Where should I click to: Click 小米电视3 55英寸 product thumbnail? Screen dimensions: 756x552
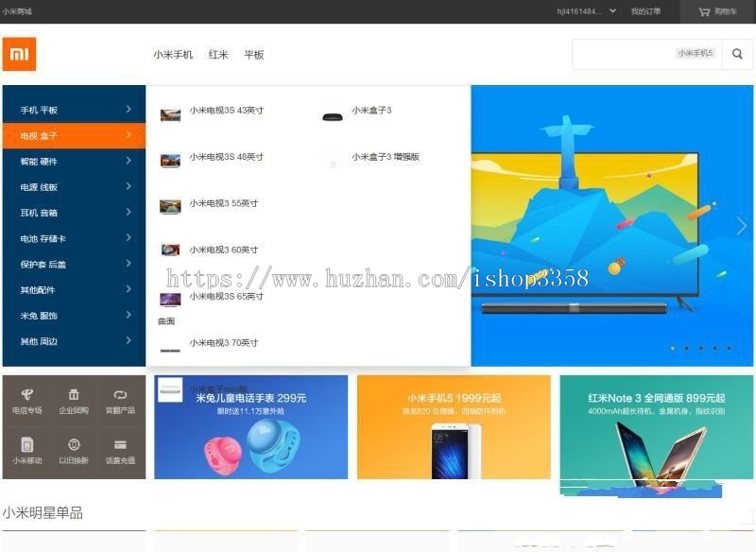point(170,206)
